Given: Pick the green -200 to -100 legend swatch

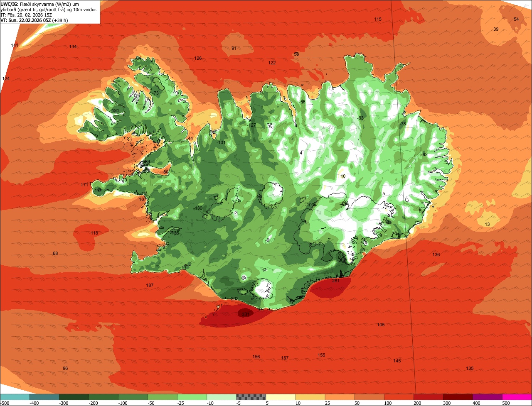Looking at the screenshot, I should click(103, 397).
